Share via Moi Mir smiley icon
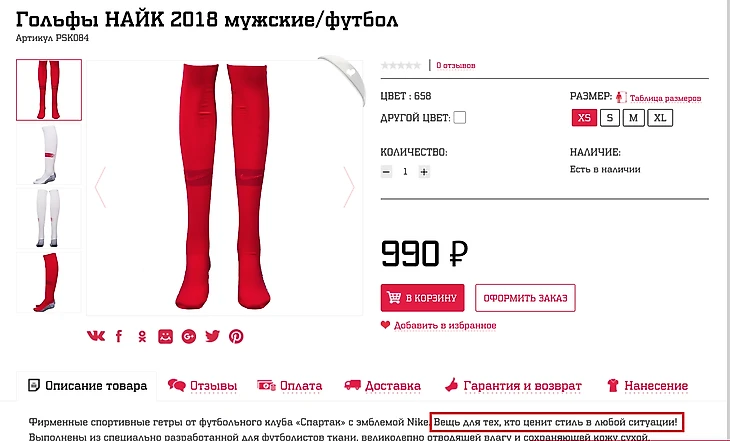 click(x=165, y=336)
